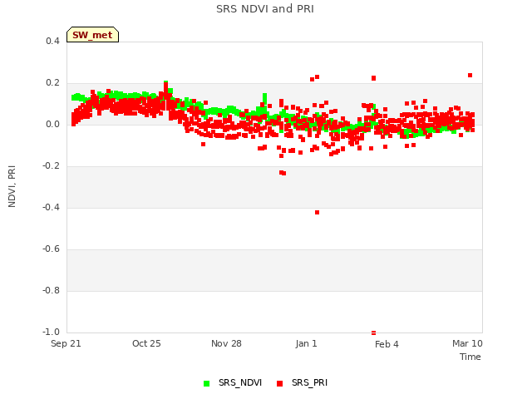The image size is (532, 399).
Task: Click the green SRS_NDVI legend swatch
Action: (x=207, y=383)
